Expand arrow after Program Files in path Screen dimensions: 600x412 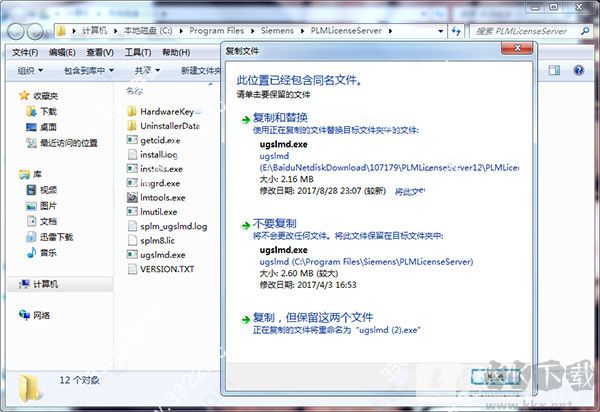point(253,31)
